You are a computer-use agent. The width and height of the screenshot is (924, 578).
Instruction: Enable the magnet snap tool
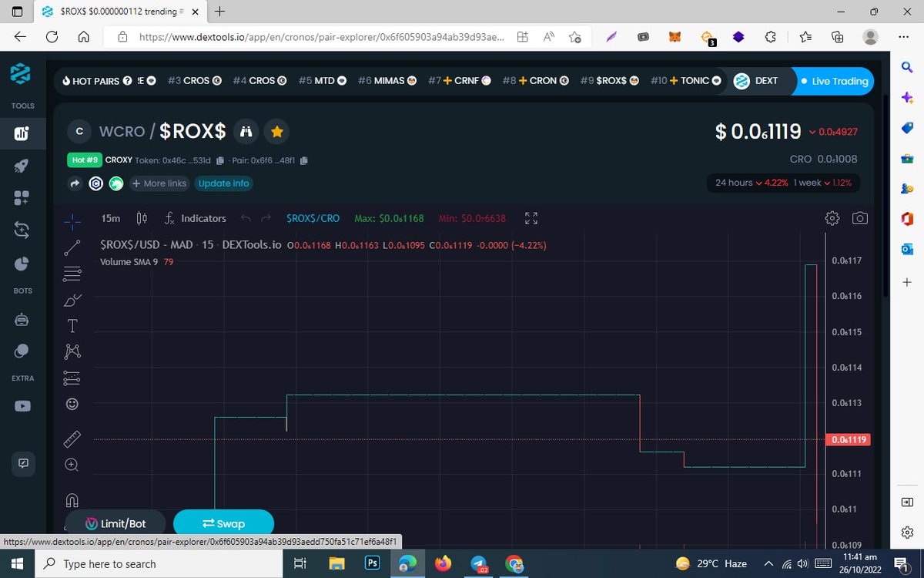point(72,500)
